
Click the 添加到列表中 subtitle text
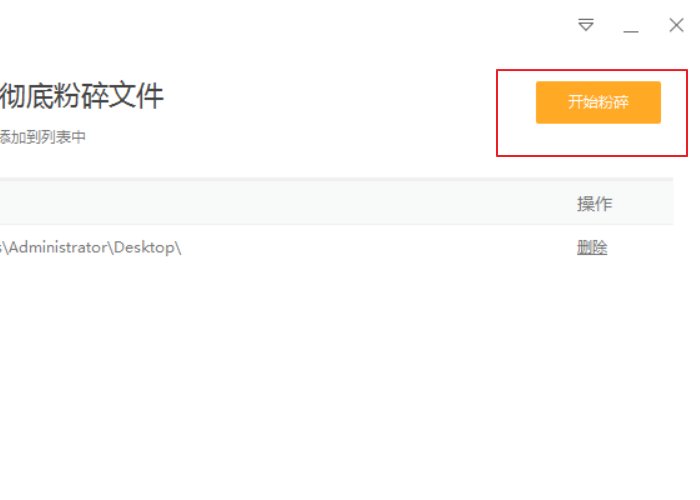42,137
